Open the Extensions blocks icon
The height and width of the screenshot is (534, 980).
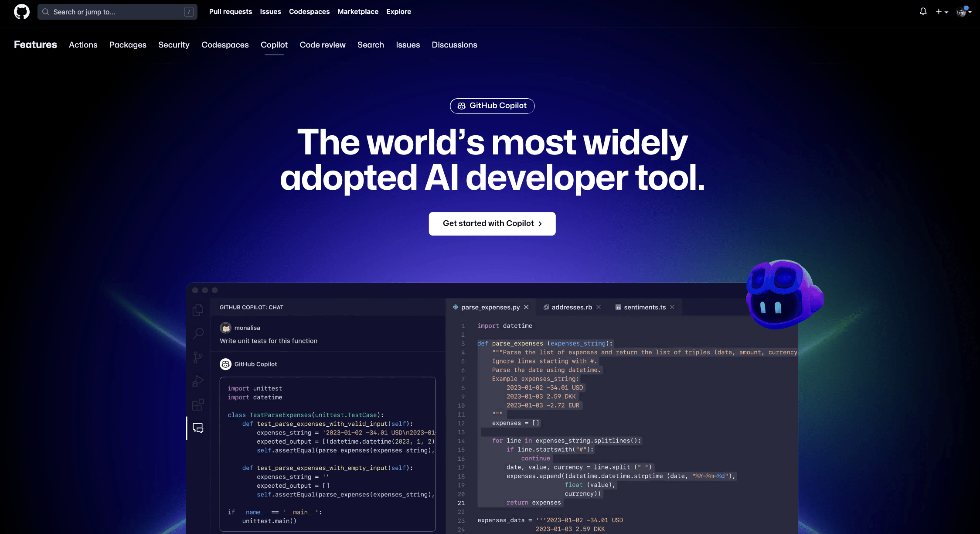(198, 405)
